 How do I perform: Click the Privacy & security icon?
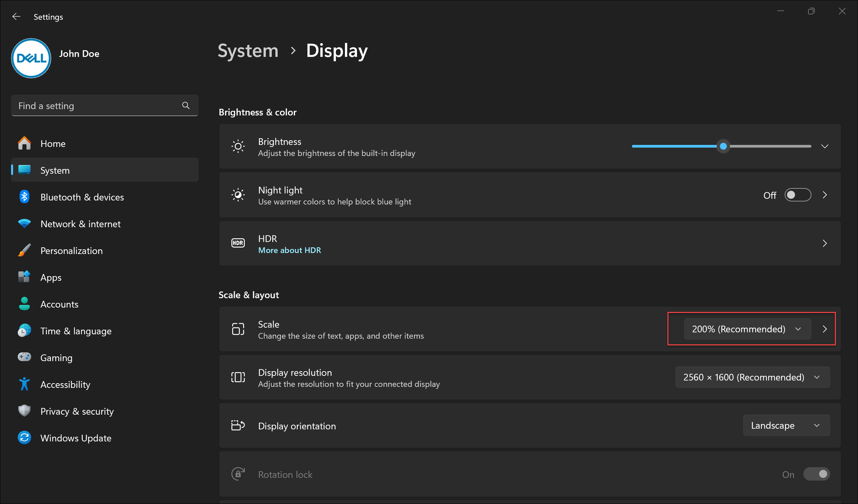pos(25,412)
